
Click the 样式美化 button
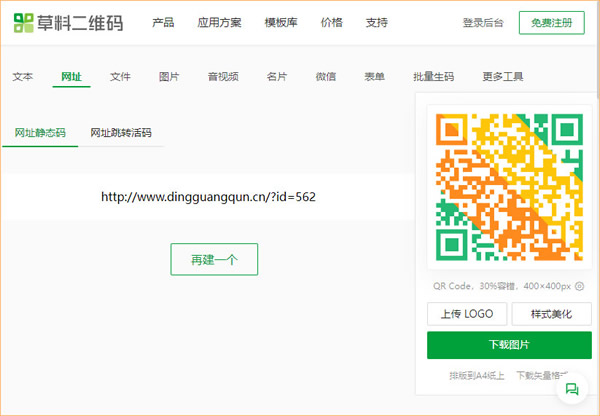(551, 314)
